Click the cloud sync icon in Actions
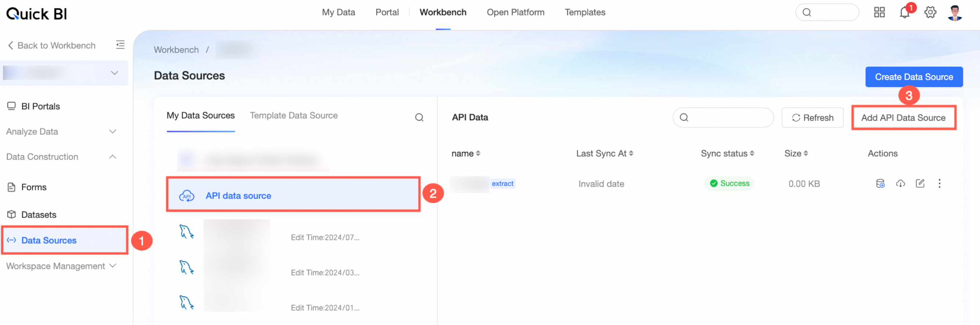The image size is (980, 325). pos(900,184)
